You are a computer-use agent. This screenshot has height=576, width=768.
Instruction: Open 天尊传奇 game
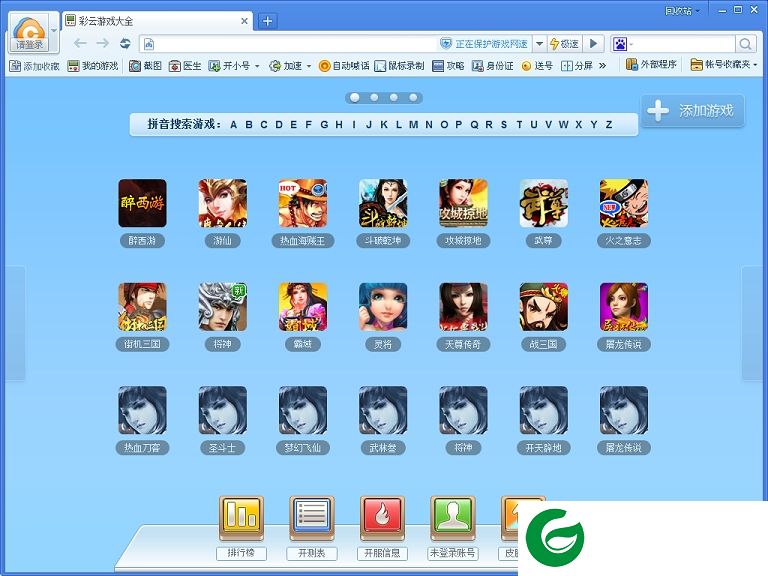463,307
